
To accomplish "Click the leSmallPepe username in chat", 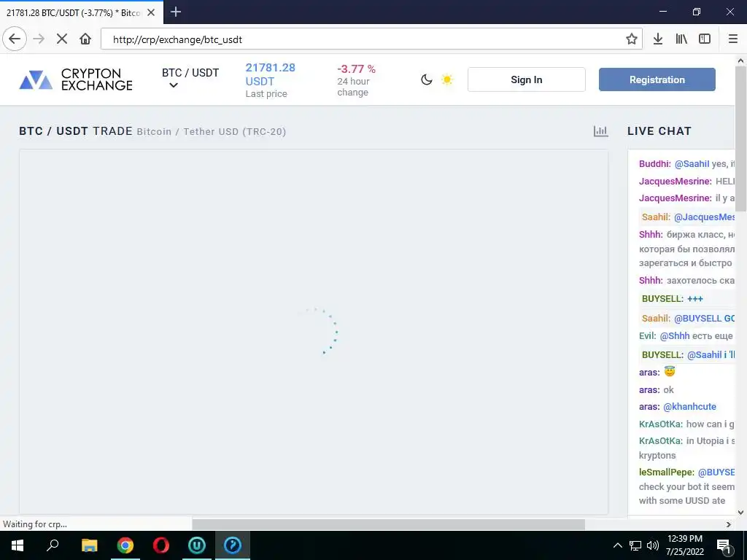I will coord(667,472).
